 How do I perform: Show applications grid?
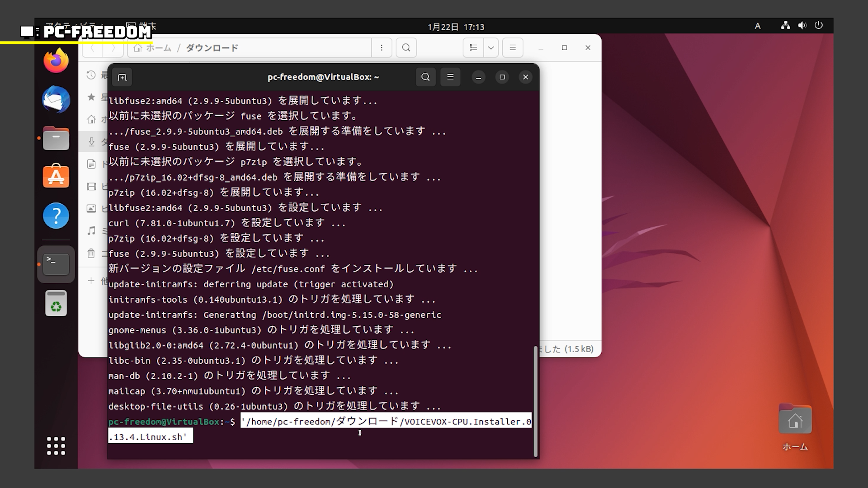pyautogui.click(x=56, y=446)
